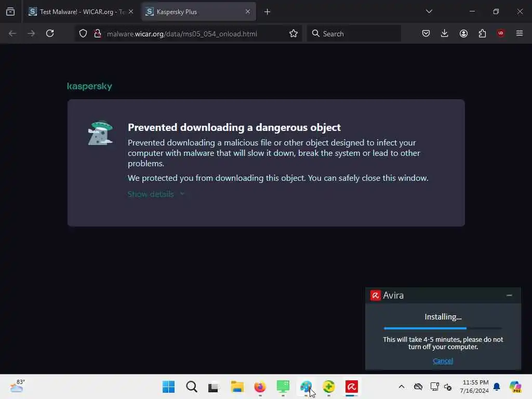Click the Avira logo in installer
Screen dimensions: 532x399
coord(375,296)
